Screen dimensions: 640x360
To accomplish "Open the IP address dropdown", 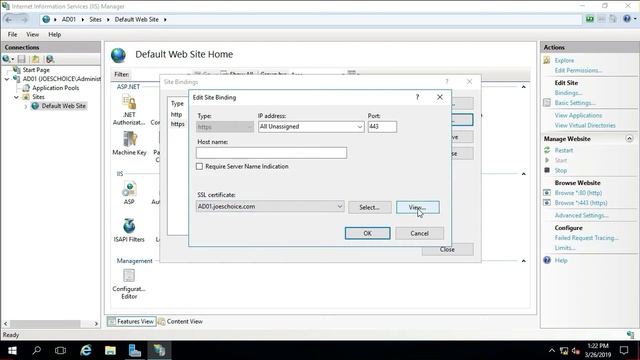I will coord(359,127).
